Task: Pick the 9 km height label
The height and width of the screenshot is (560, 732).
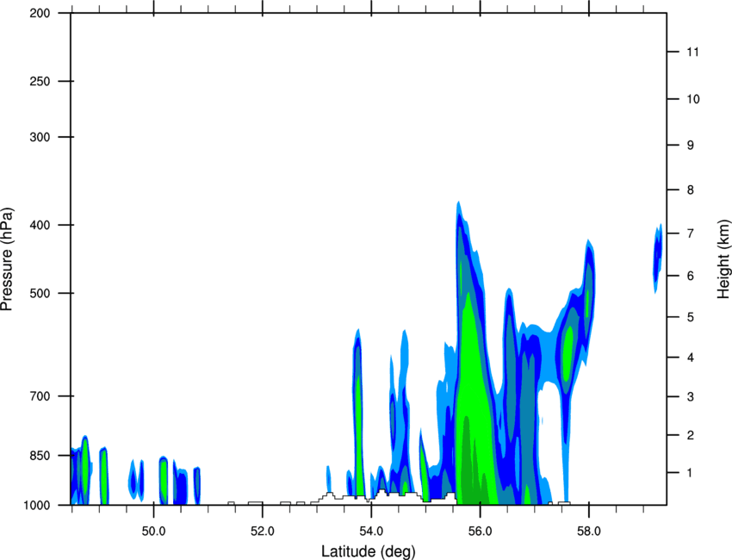Action: point(691,146)
